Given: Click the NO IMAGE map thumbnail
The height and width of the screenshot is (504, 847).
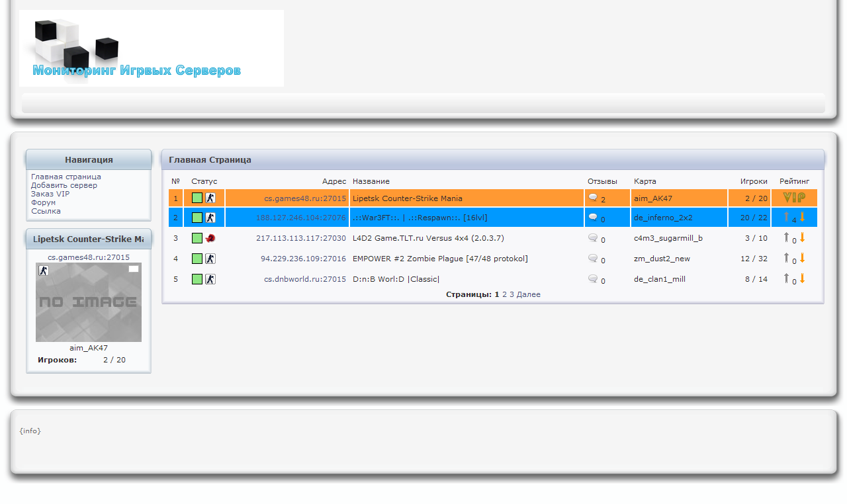Looking at the screenshot, I should (89, 302).
